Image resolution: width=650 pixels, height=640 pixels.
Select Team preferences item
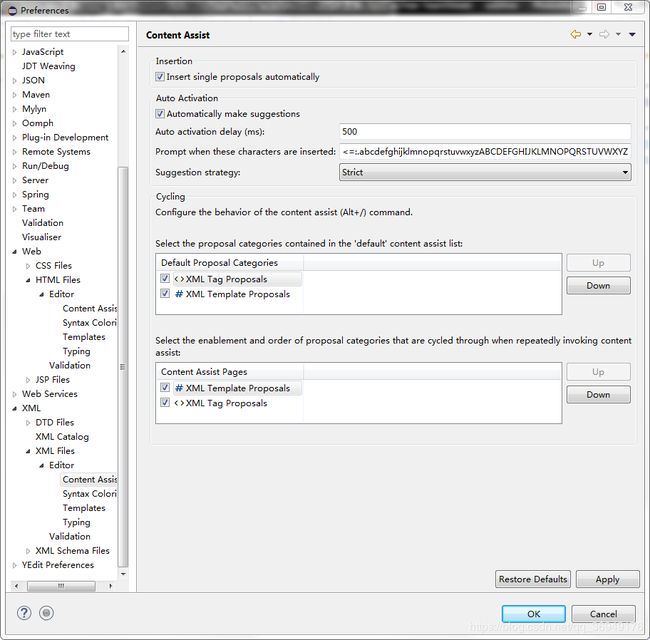[x=33, y=208]
